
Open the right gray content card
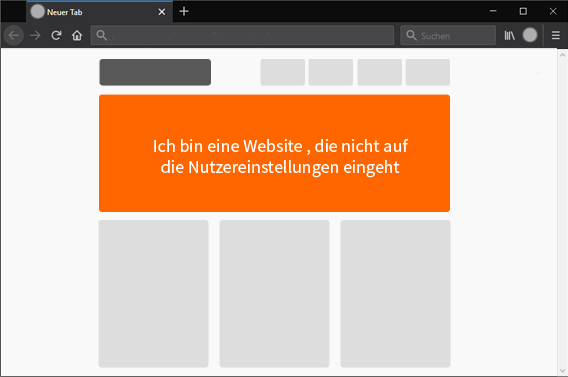(396, 294)
